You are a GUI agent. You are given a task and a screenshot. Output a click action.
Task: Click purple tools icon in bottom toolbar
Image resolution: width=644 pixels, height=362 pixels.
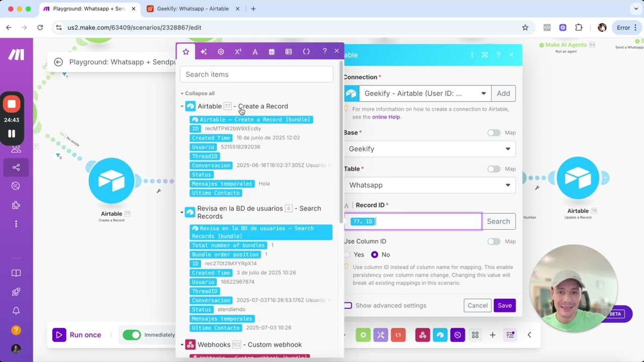381,335
